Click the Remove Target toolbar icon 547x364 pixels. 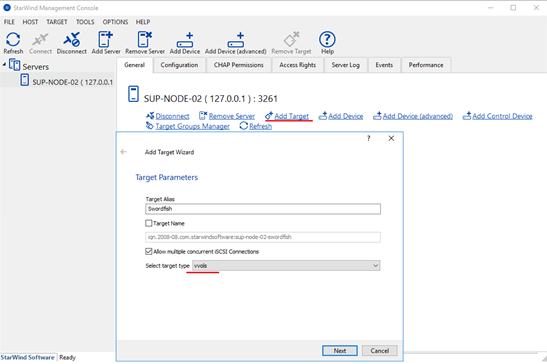tap(291, 43)
